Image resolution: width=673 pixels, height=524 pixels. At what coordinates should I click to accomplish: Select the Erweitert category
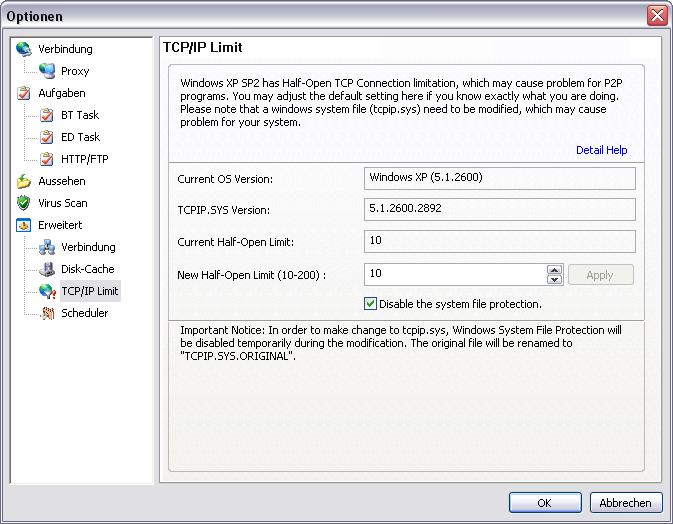(60, 225)
